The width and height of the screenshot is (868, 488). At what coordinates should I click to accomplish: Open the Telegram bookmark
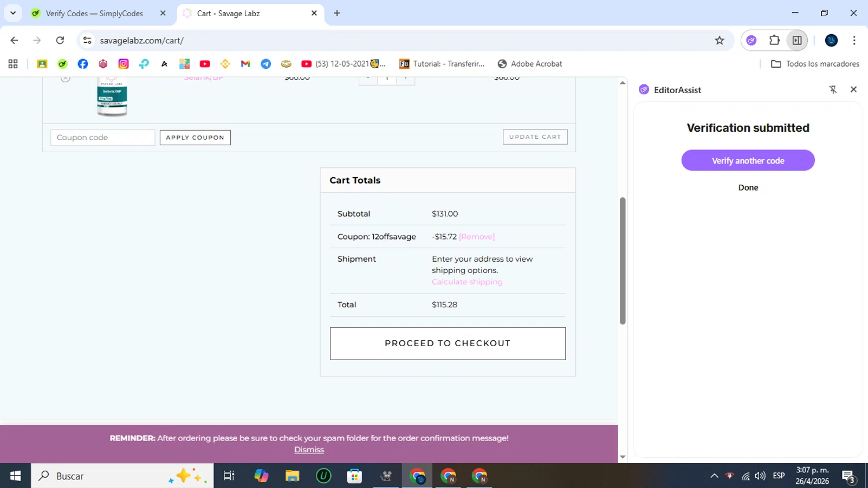tap(266, 64)
